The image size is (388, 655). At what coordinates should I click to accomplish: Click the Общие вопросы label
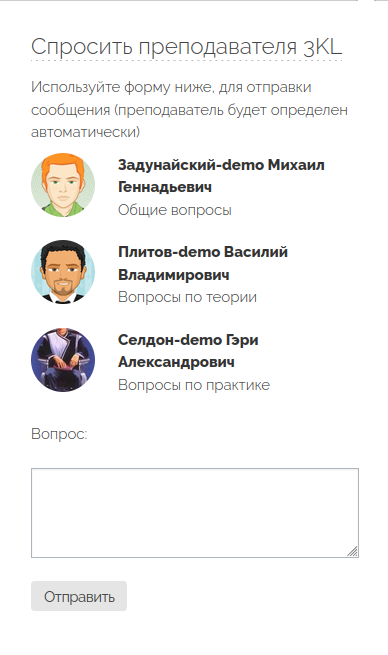175,210
